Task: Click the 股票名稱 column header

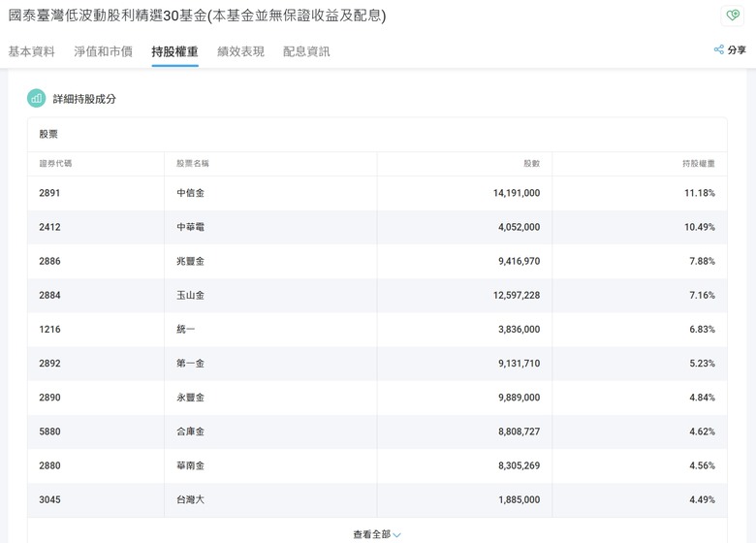Action: [192, 164]
